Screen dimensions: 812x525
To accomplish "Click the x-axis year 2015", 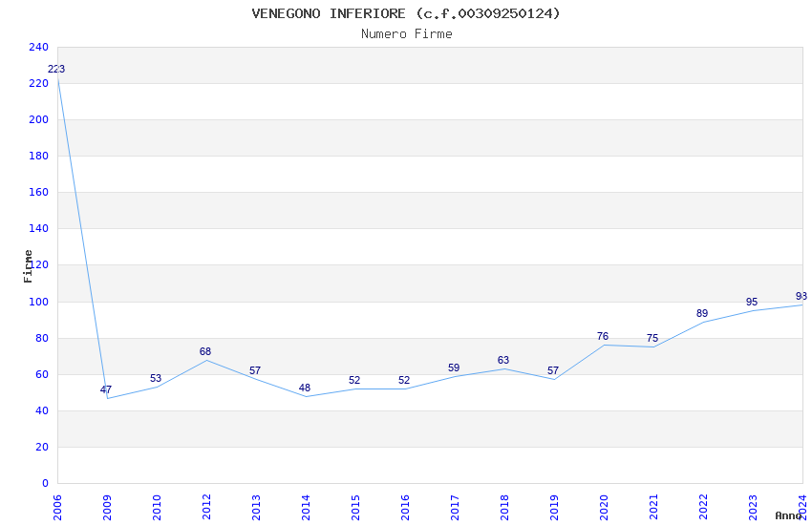I will tap(355, 508).
